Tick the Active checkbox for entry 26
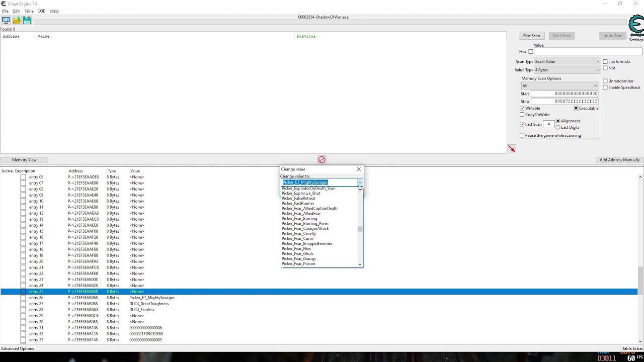The width and height of the screenshot is (644, 362). 23,298
